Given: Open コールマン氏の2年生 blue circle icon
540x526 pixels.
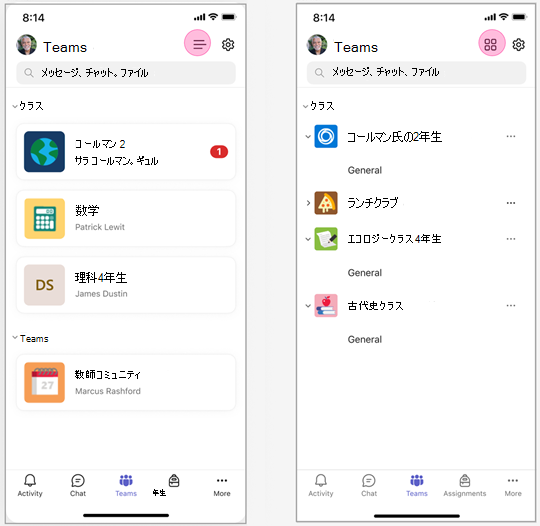Looking at the screenshot, I should pyautogui.click(x=326, y=136).
